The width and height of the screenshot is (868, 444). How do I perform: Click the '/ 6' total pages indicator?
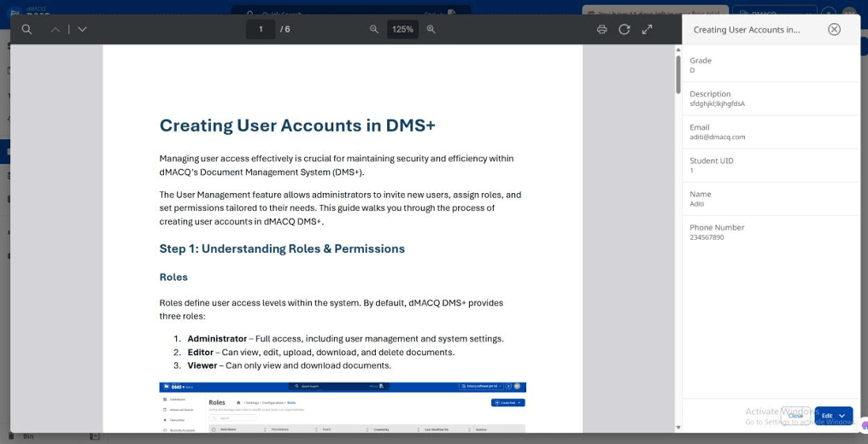tap(284, 29)
